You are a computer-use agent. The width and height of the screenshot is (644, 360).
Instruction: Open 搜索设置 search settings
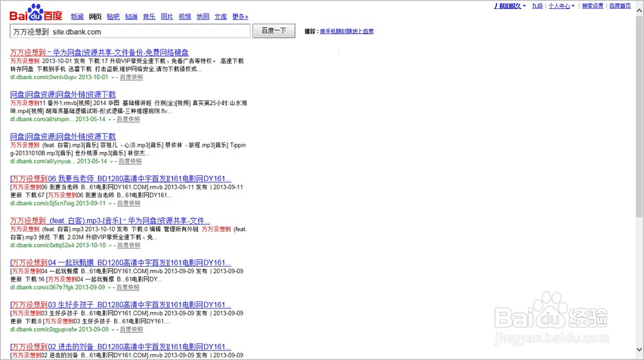click(592, 6)
